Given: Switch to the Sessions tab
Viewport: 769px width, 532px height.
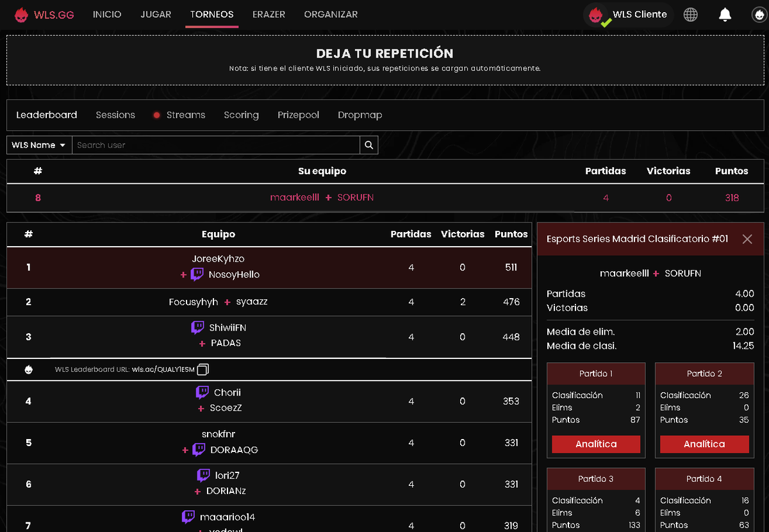Looking at the screenshot, I should pos(115,115).
